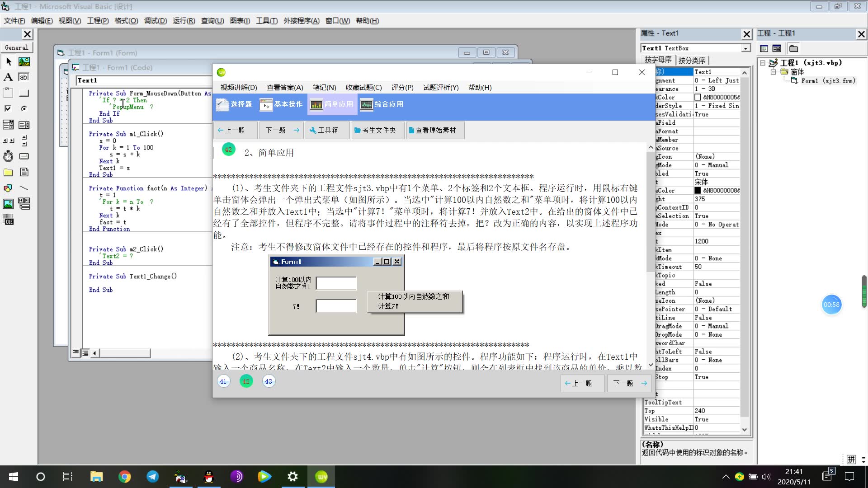The height and width of the screenshot is (488, 868).
Task: Click the 查看答案 button
Action: coord(285,87)
